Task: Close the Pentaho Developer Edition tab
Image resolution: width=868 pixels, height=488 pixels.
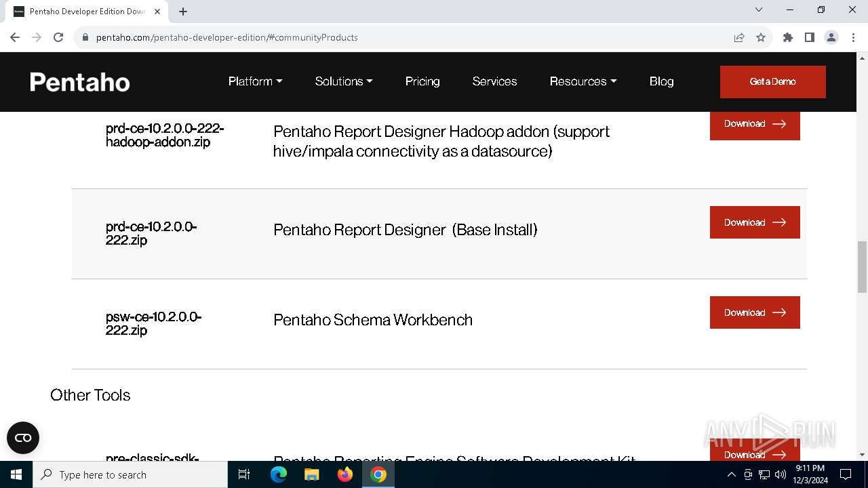Action: (157, 12)
